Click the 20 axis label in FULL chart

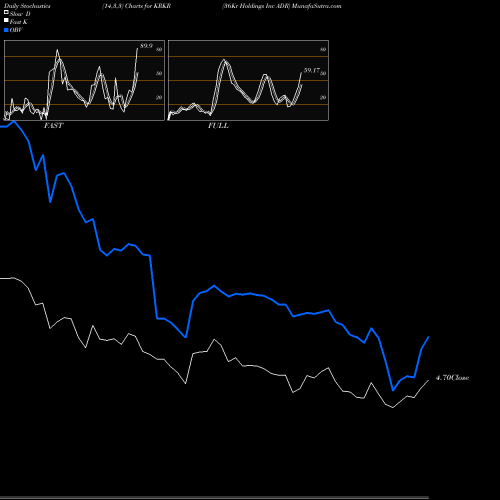pos(323,97)
